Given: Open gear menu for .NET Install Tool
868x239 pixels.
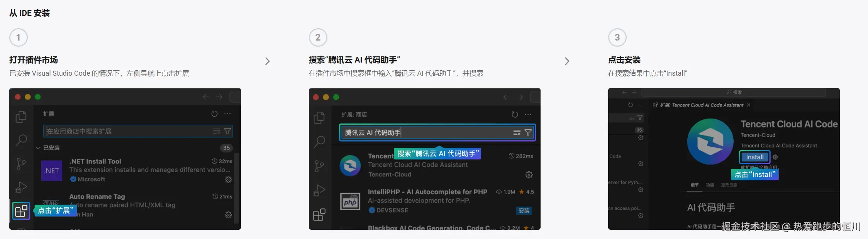Looking at the screenshot, I should click(x=228, y=180).
